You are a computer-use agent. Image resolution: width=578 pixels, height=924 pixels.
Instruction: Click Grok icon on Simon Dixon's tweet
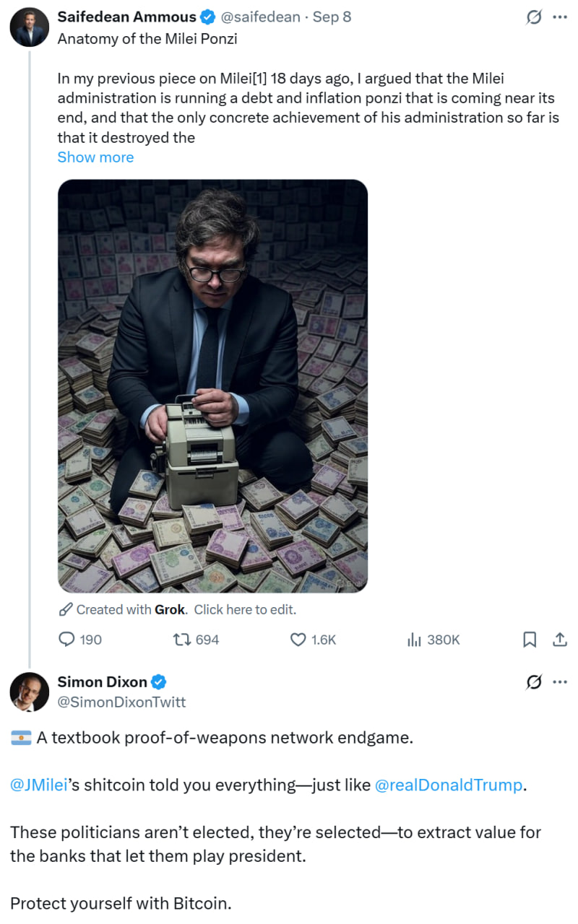(533, 681)
